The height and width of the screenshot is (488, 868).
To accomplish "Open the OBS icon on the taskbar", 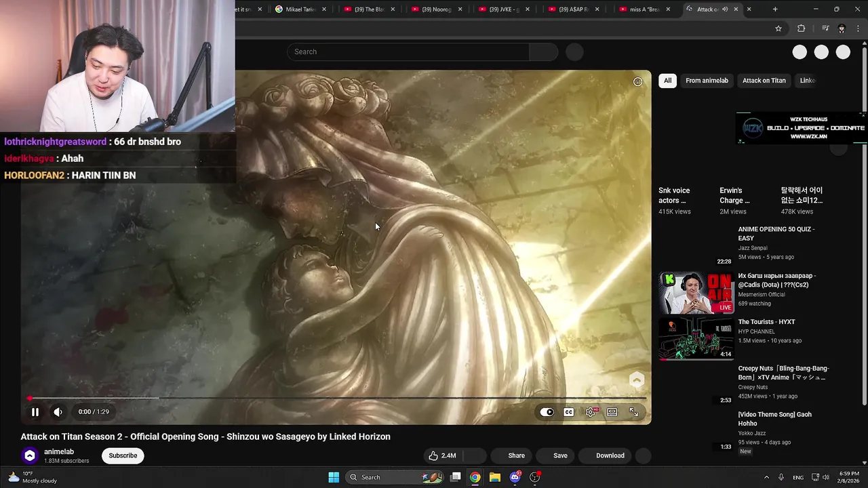I will 534,477.
